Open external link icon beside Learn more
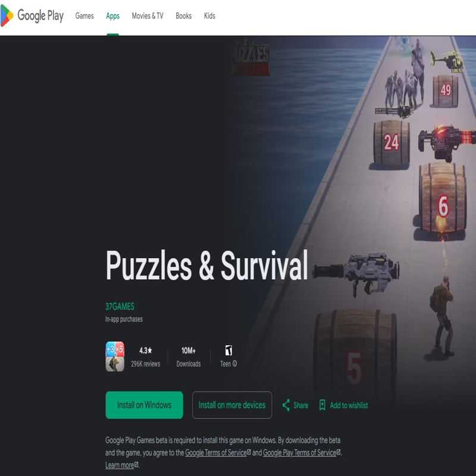Image resolution: width=476 pixels, height=476 pixels. coord(136,465)
